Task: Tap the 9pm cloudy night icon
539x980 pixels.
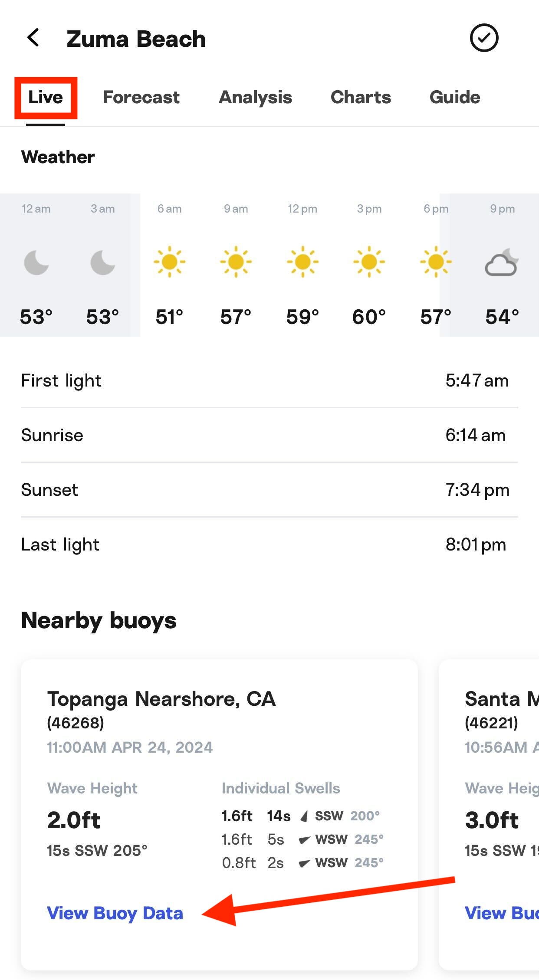Action: click(502, 262)
